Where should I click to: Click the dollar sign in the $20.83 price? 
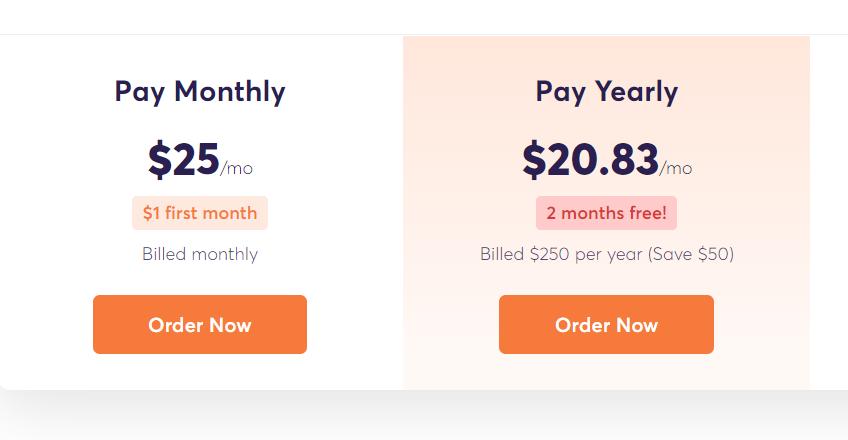[x=534, y=160]
